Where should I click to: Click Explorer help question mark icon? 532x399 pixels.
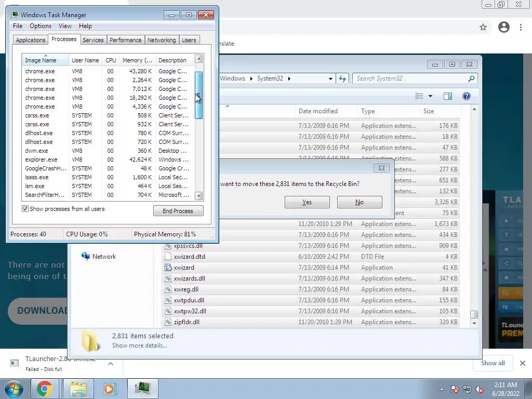click(x=467, y=96)
